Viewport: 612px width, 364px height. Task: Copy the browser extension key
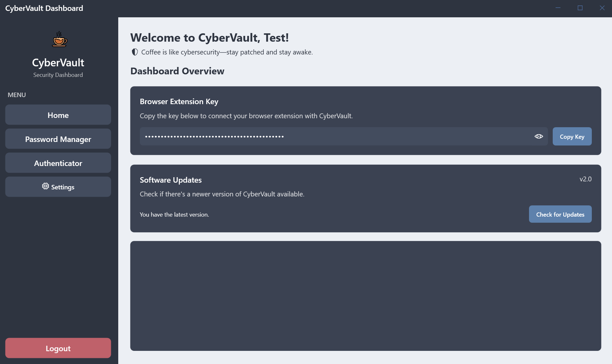[x=572, y=136]
